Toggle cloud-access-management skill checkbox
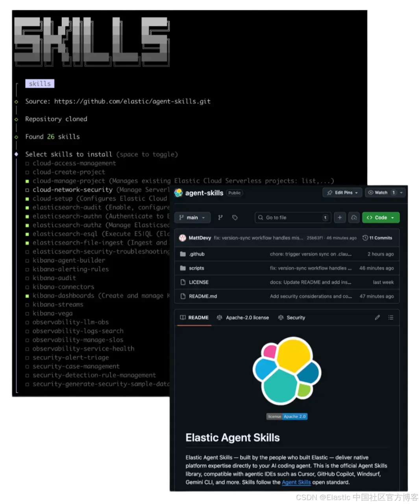Screen dimensions: 420x504 click(x=27, y=163)
